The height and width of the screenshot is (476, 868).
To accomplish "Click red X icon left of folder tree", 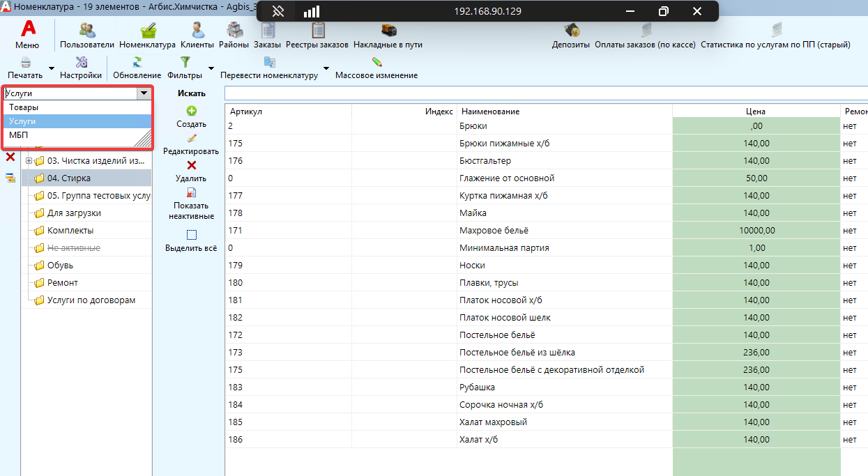I will click(x=10, y=157).
